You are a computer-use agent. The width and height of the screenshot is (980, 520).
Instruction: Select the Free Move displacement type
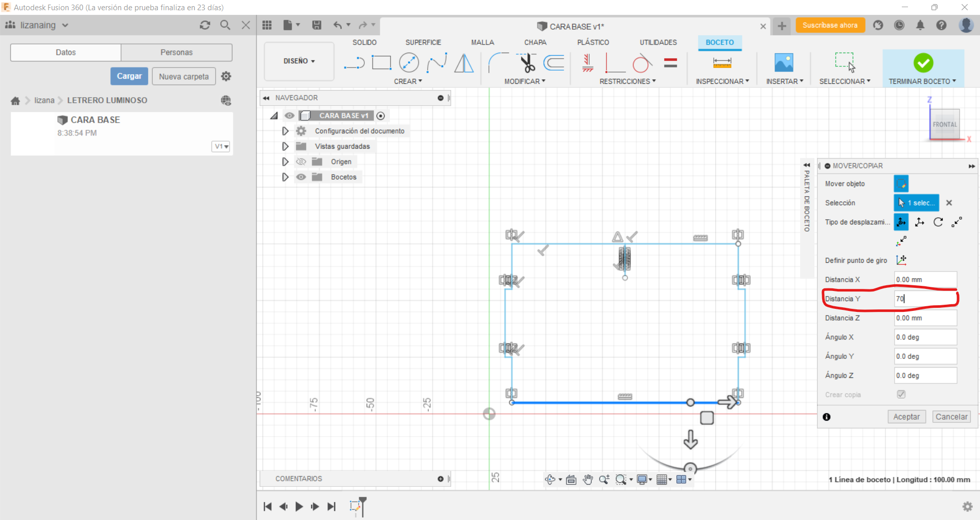(x=901, y=222)
